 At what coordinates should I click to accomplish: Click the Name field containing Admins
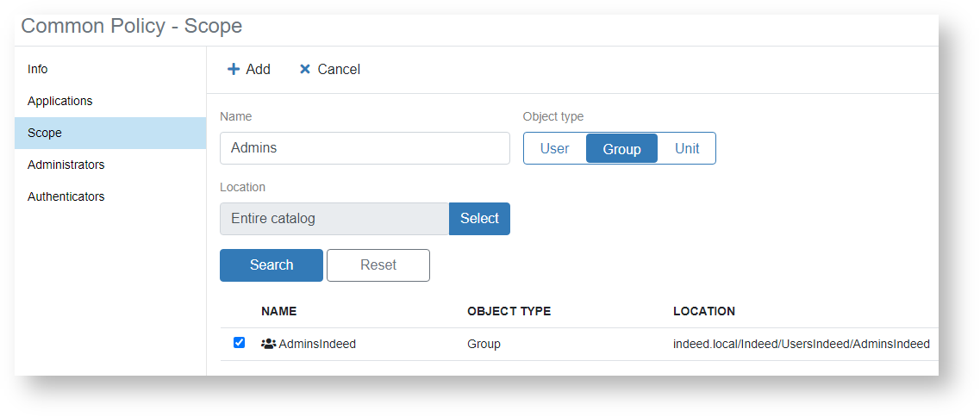(365, 148)
